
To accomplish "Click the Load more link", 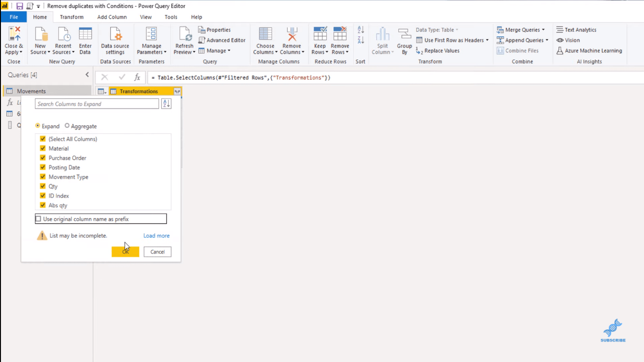I will (x=157, y=236).
